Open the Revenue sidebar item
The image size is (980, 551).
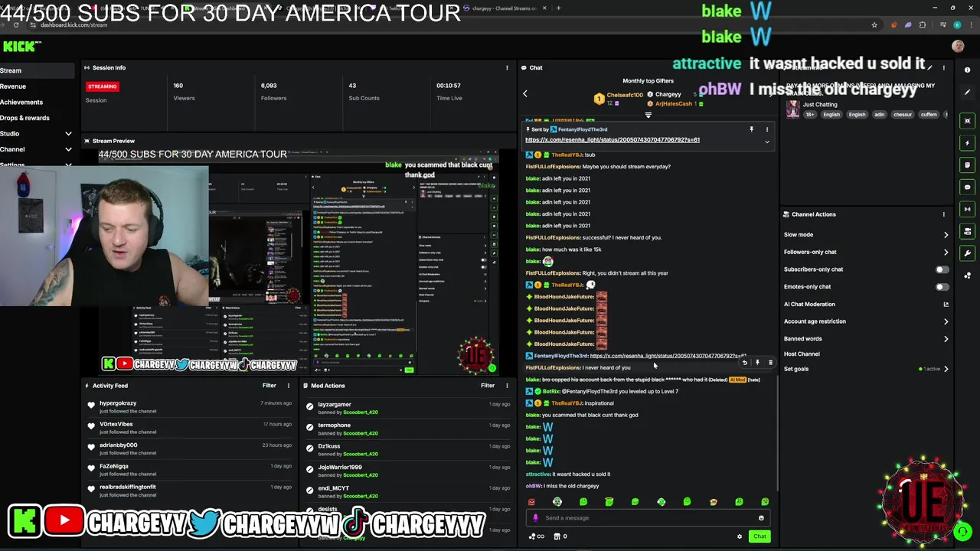click(x=13, y=86)
